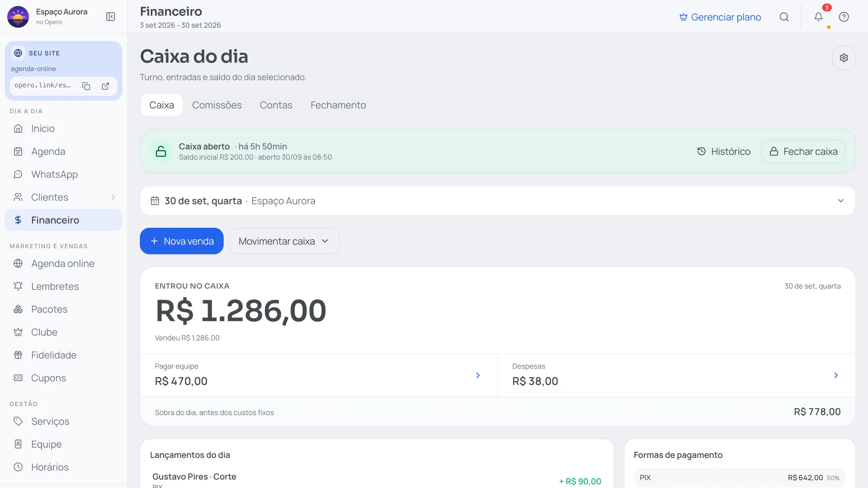Open Lembretes in sidebar
This screenshot has width=868, height=488.
click(x=63, y=286)
